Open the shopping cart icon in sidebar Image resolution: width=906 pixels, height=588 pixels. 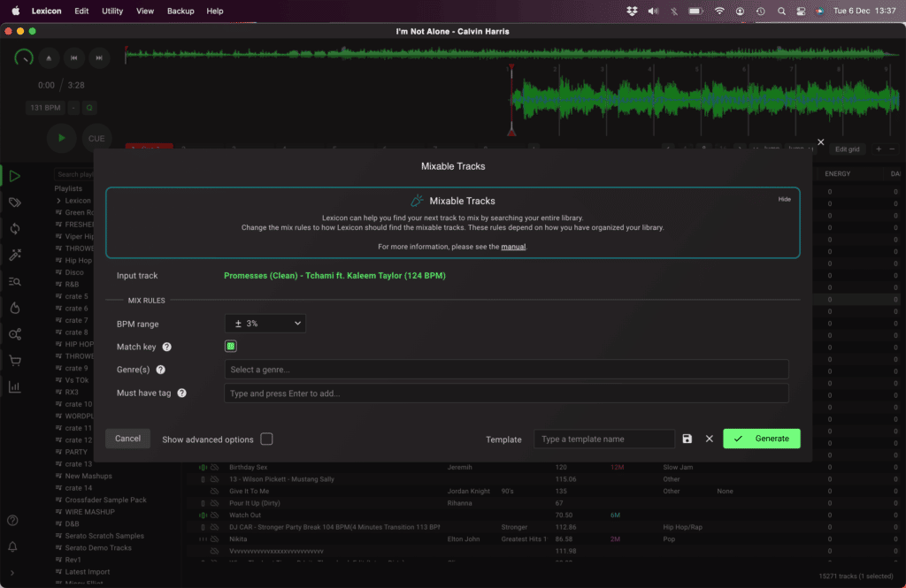[15, 361]
